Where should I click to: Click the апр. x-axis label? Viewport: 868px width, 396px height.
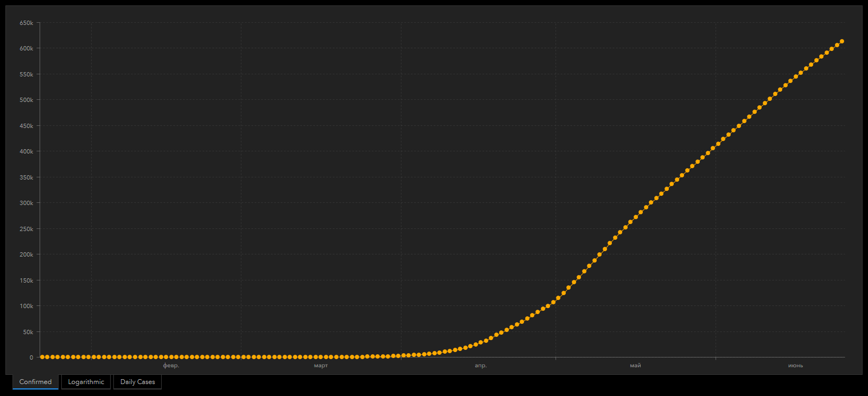481,366
